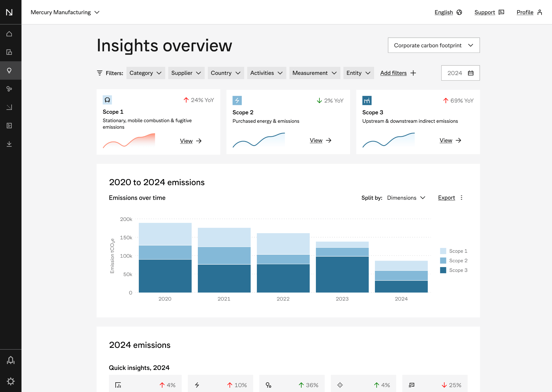Open notifications via the bell icon
The image size is (552, 392).
click(x=11, y=360)
